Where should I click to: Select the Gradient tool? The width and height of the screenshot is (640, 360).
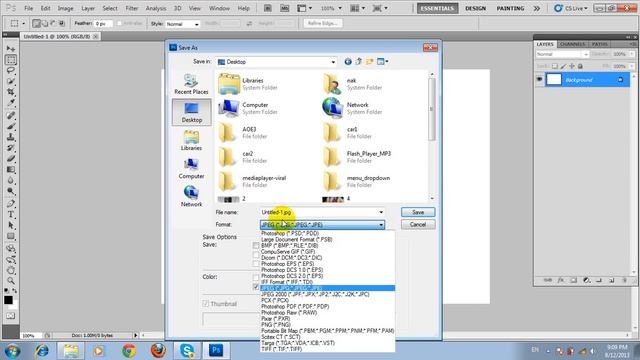coord(11,169)
